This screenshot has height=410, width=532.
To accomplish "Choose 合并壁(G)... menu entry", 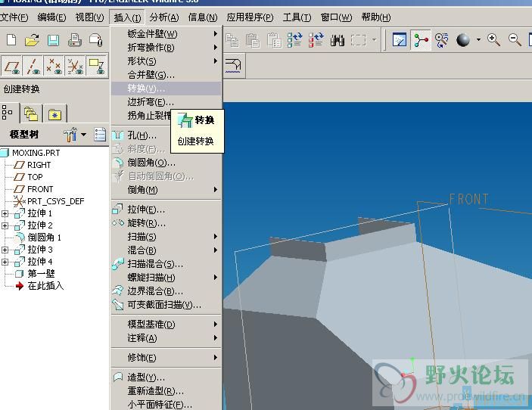I will pyautogui.click(x=166, y=75).
